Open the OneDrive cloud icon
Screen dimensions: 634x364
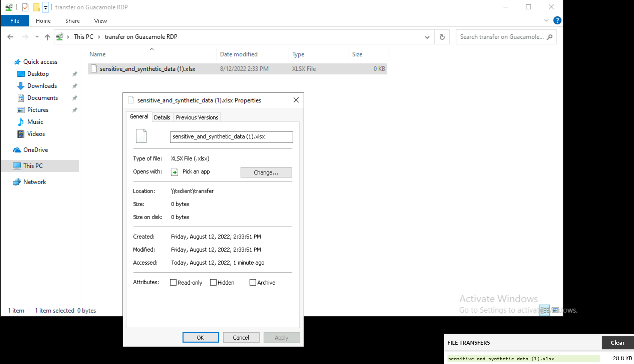click(17, 150)
